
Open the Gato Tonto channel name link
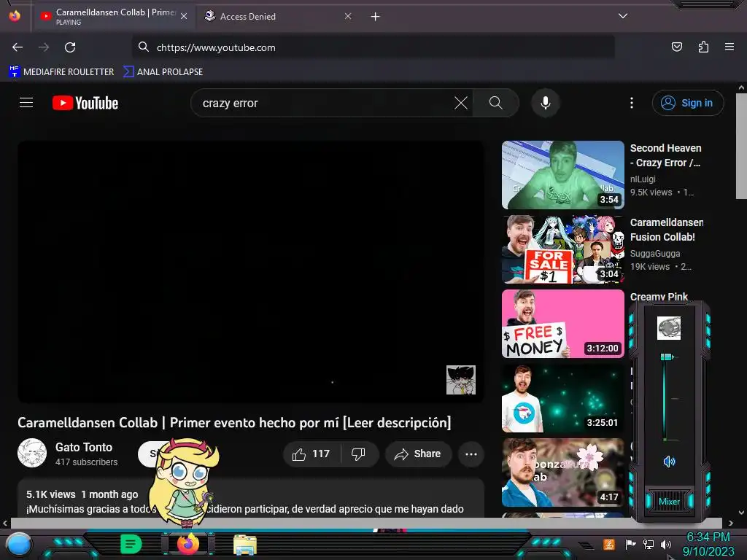pyautogui.click(x=84, y=447)
